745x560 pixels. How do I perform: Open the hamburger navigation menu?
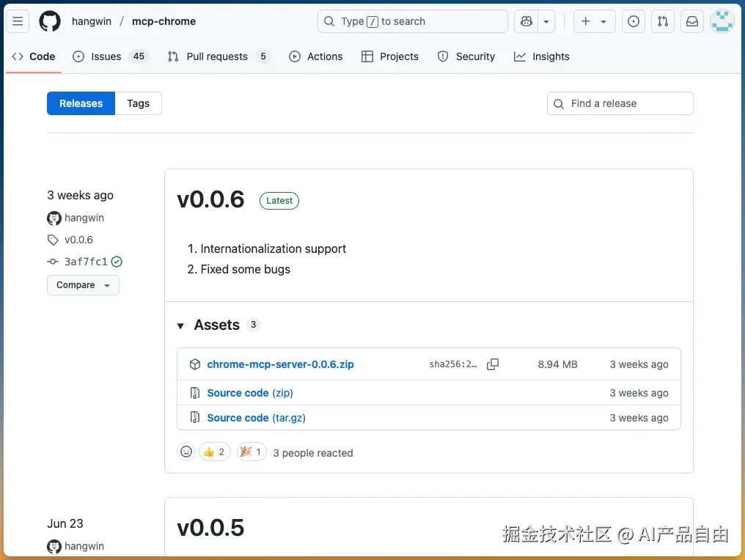(x=18, y=21)
